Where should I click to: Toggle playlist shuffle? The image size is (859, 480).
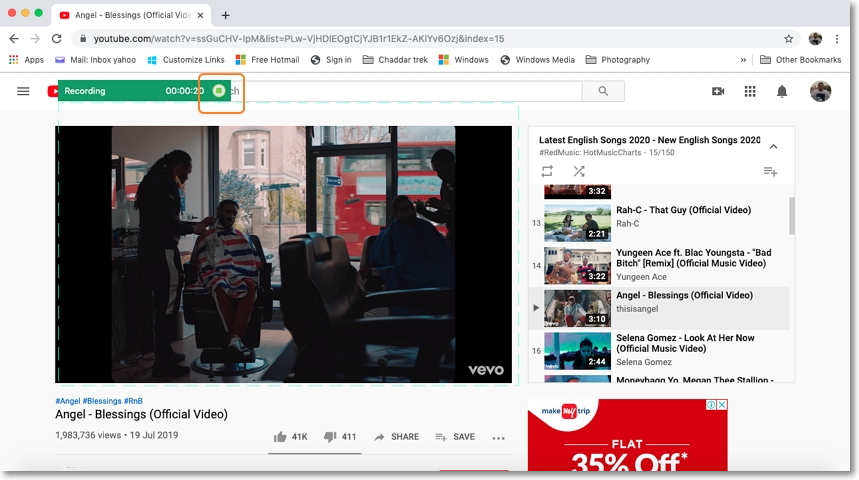(579, 171)
